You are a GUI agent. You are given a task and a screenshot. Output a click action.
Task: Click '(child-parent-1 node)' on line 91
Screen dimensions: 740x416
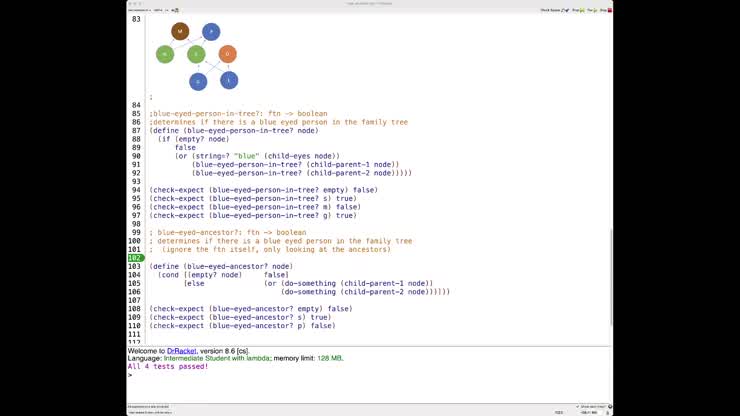[x=353, y=164]
